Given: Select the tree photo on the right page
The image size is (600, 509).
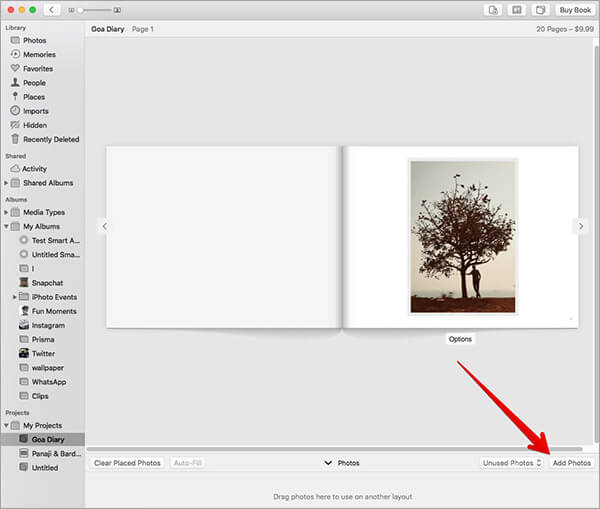Looking at the screenshot, I should click(x=463, y=237).
